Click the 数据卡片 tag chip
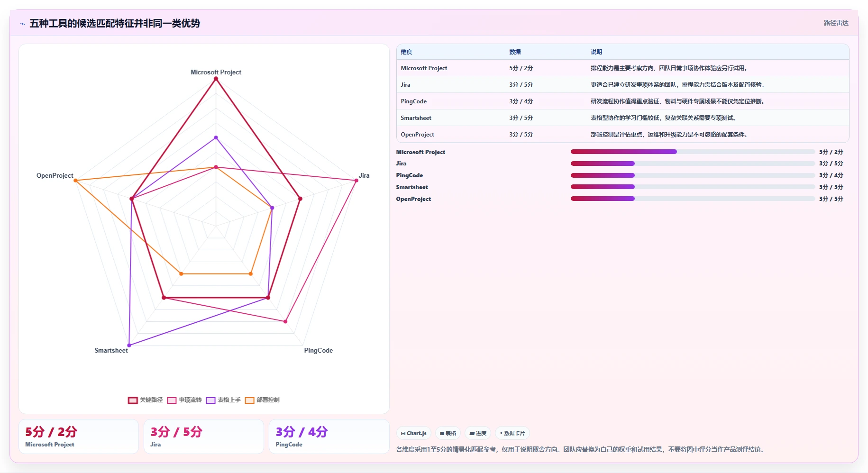Screen dimensions: 868x473 pyautogui.click(x=512, y=433)
